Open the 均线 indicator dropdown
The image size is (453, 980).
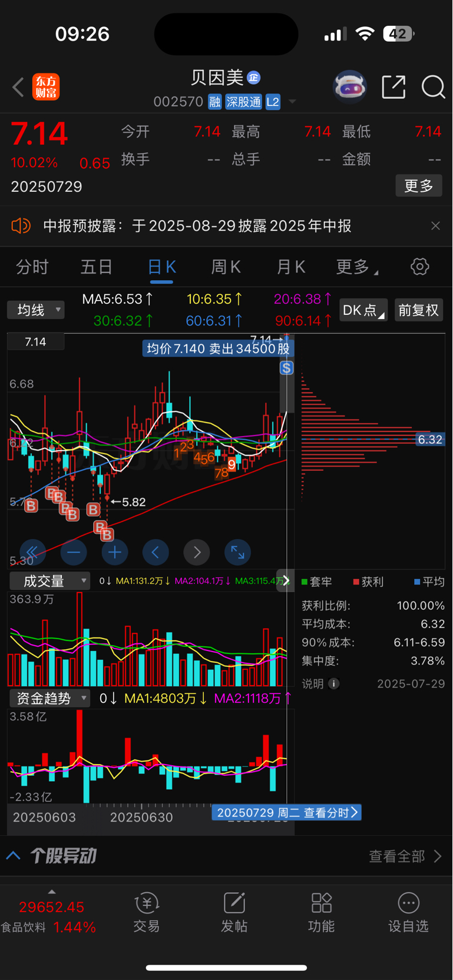[36, 310]
